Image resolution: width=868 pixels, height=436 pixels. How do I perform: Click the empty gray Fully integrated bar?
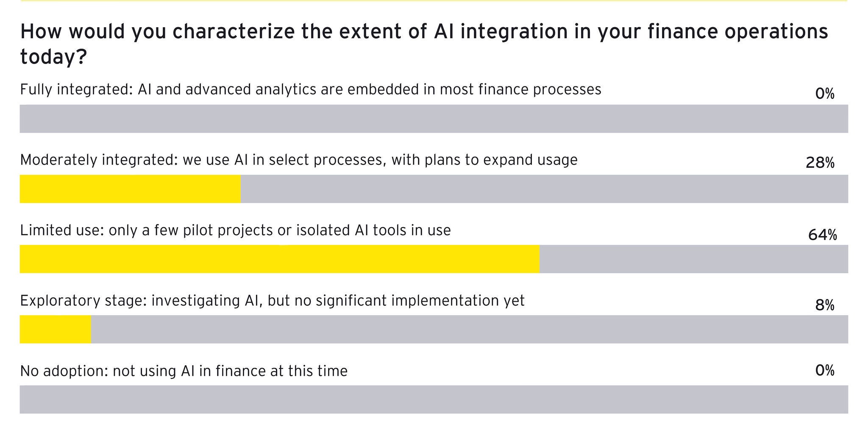coord(434,119)
